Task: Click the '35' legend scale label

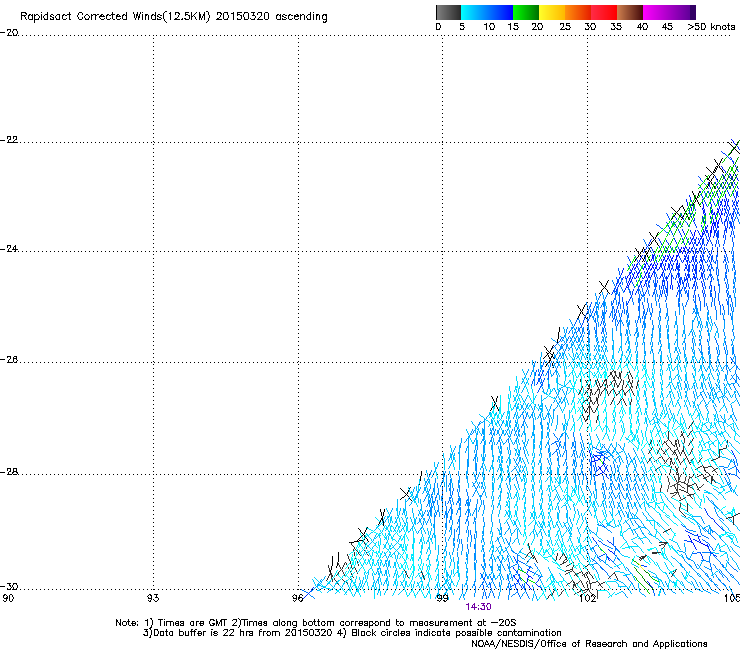Action: [616, 27]
